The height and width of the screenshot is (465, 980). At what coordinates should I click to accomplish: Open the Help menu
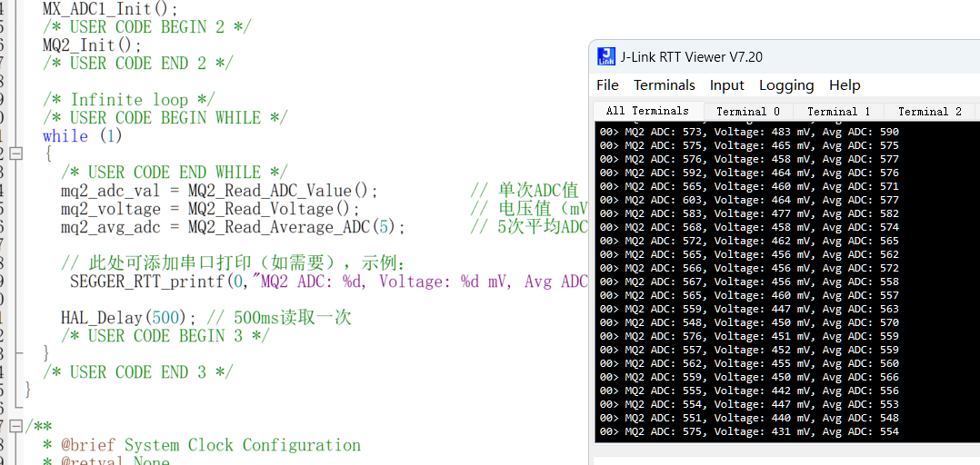(x=845, y=85)
